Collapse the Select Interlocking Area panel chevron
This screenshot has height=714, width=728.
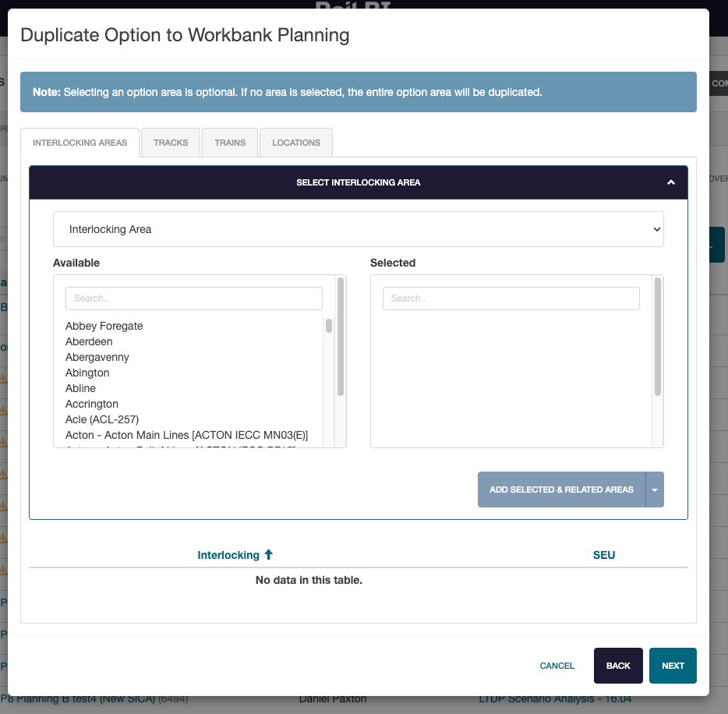pyautogui.click(x=670, y=182)
